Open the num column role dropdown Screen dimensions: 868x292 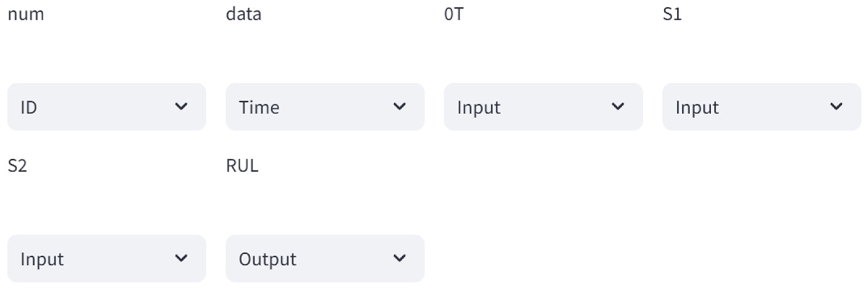tap(107, 107)
